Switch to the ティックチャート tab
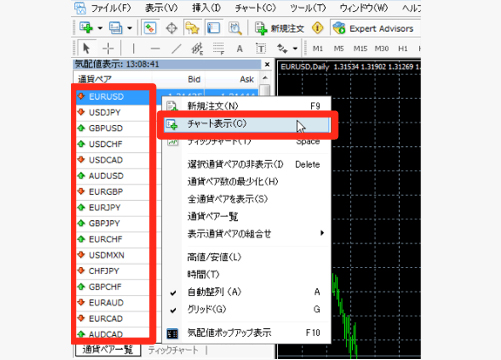Viewport: 501px width, 360px height. [173, 350]
